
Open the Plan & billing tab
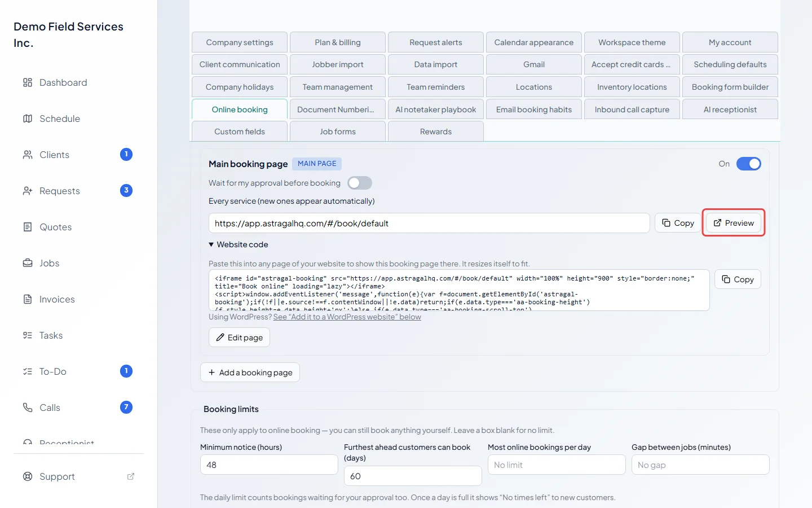[338, 42]
